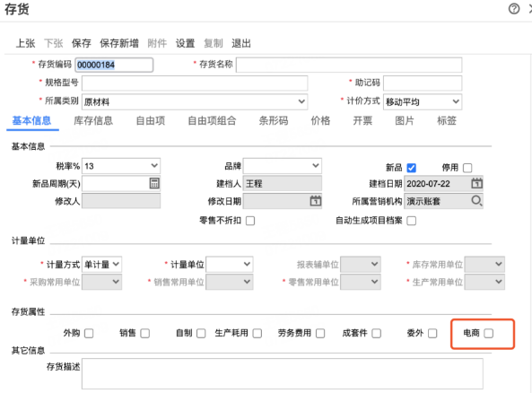This screenshot has width=532, height=393.
Task: Open the help question mark icon
Action: point(514,8)
